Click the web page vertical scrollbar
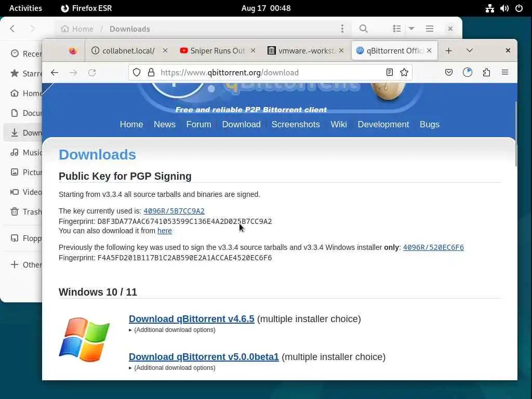 tap(516, 134)
